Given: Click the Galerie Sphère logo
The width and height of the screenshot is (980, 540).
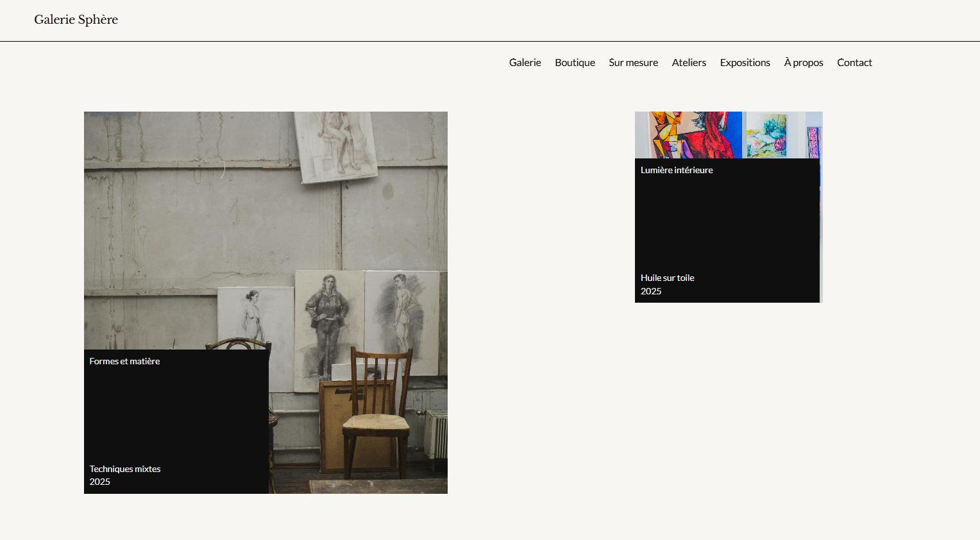Looking at the screenshot, I should coord(76,20).
